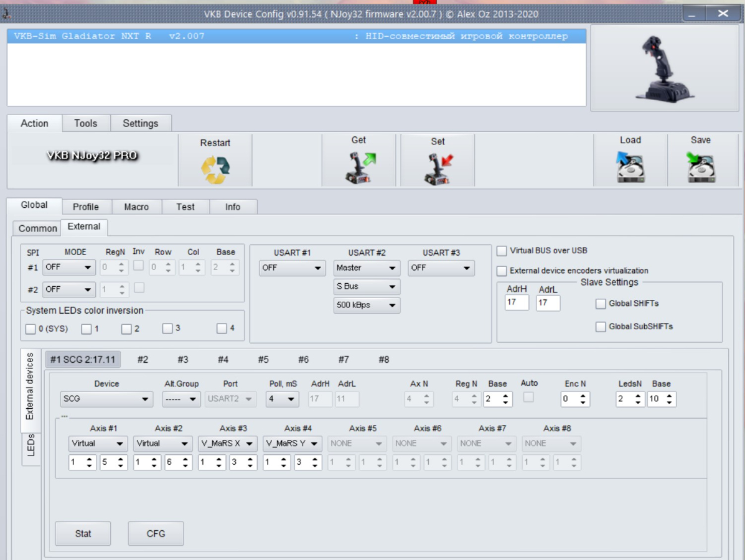745x560 pixels.
Task: Click the Save disk icon
Action: coord(701,167)
